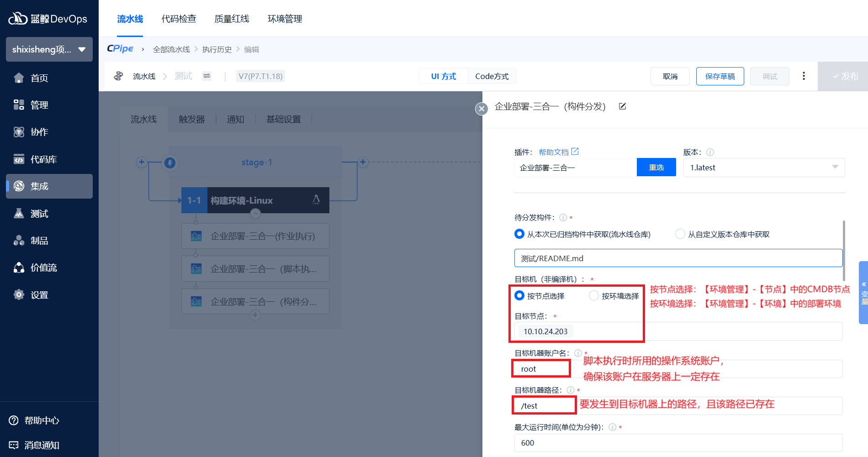The height and width of the screenshot is (457, 868).
Task: Click the info icon next to 目标机器路径
Action: pyautogui.click(x=570, y=390)
